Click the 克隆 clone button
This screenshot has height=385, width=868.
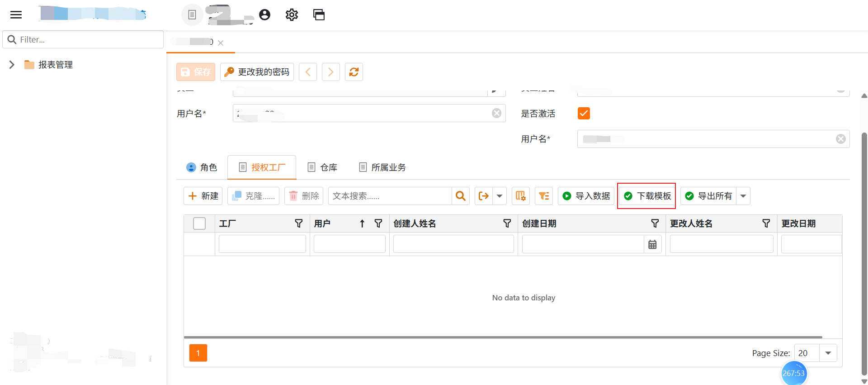coord(253,196)
